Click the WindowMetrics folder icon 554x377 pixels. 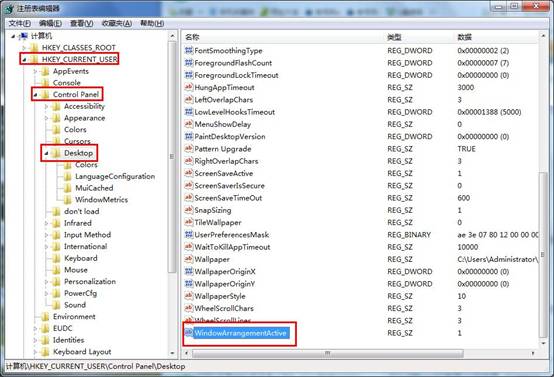tap(67, 200)
